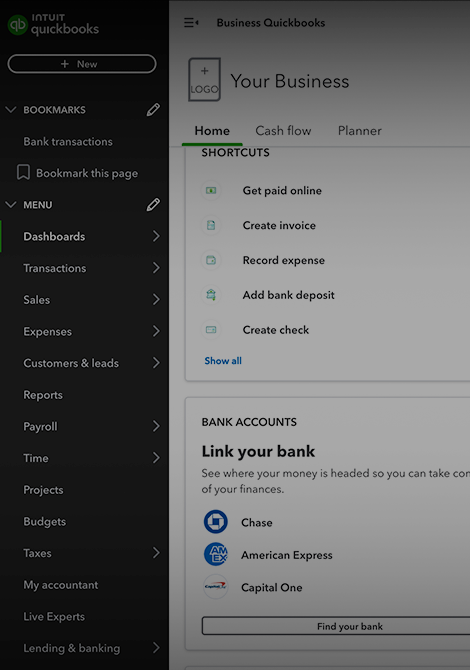The height and width of the screenshot is (670, 470).
Task: Switch to the Cash flow tab
Action: pos(283,131)
